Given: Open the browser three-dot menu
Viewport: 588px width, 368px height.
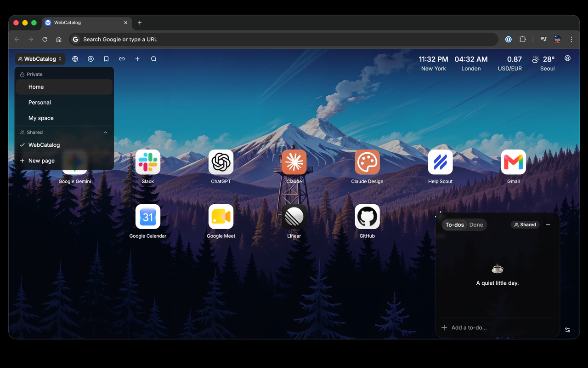Looking at the screenshot, I should coord(571,40).
